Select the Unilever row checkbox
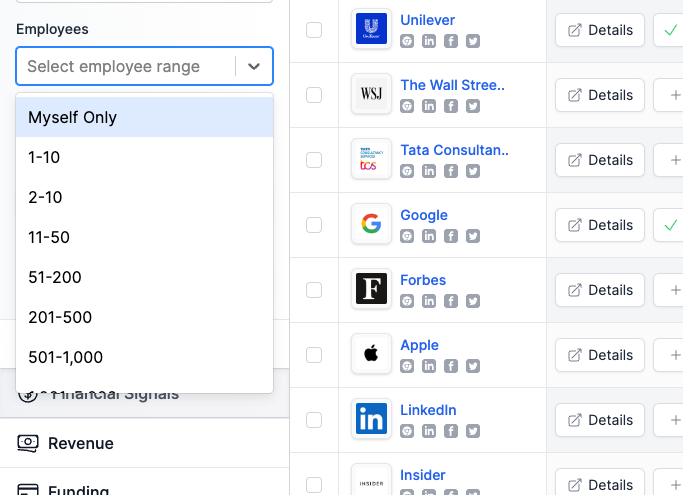This screenshot has height=495, width=683. point(314,30)
